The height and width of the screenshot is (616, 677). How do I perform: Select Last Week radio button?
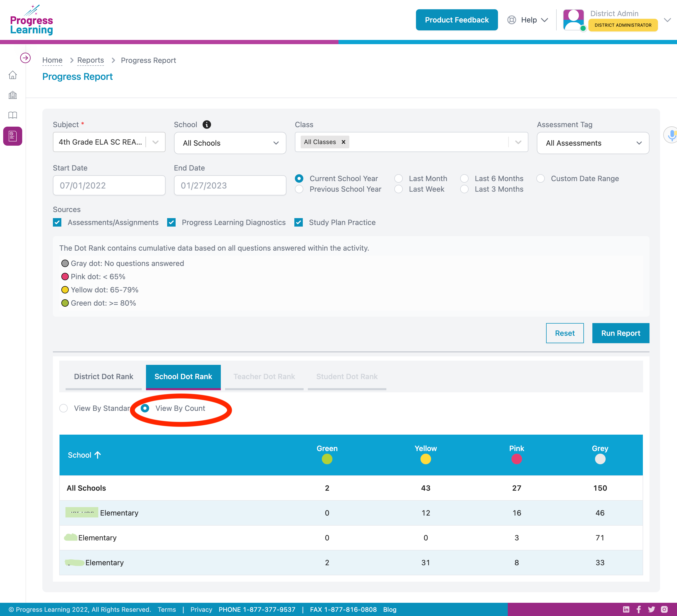[398, 189]
